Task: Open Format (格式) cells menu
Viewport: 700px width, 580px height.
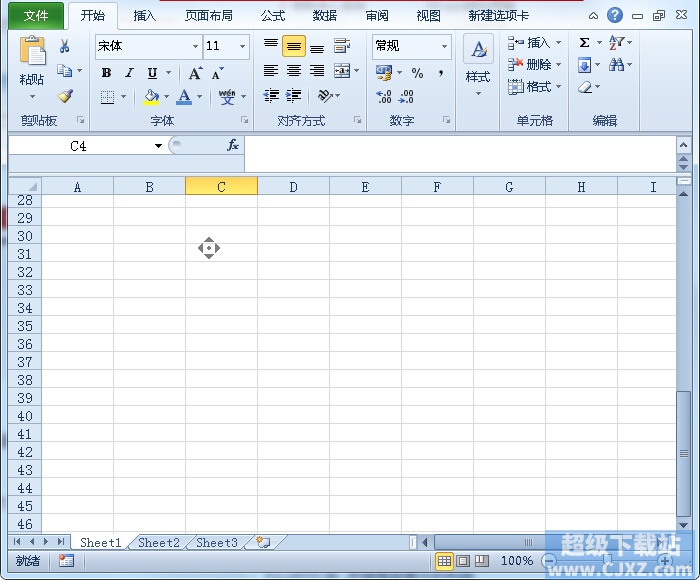Action: tap(534, 87)
